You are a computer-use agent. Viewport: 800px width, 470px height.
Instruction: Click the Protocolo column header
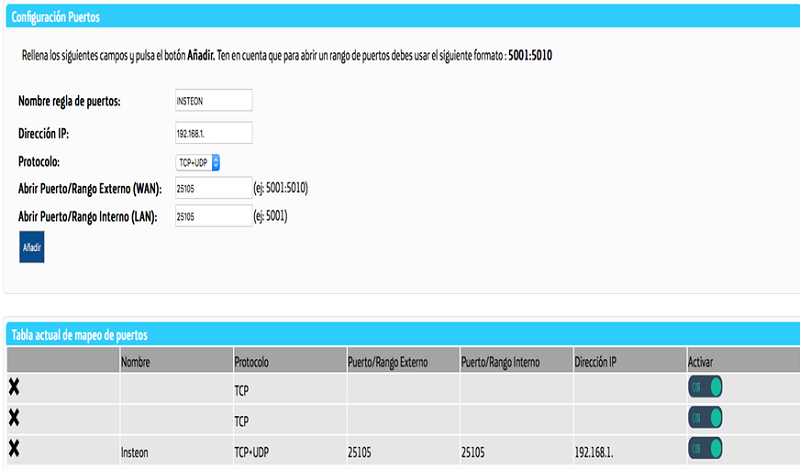(289, 361)
